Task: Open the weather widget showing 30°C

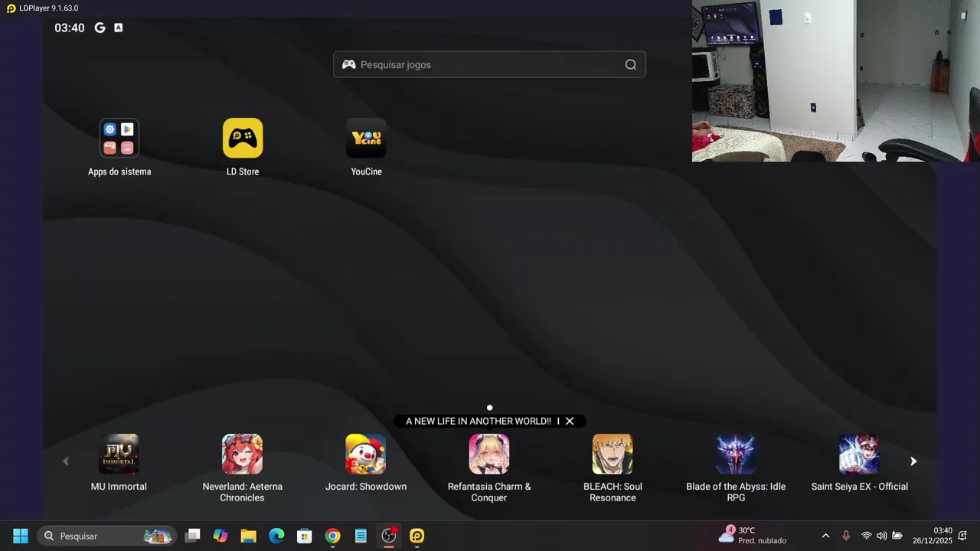Action: coord(753,536)
